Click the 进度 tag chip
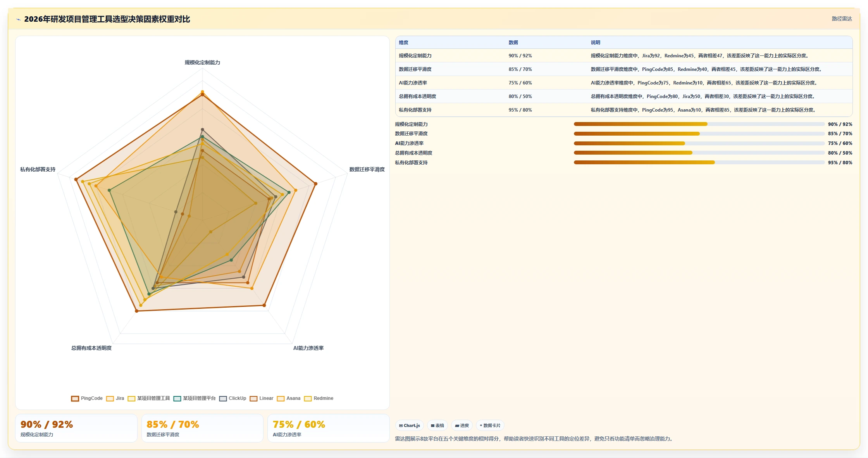The width and height of the screenshot is (868, 458). tap(462, 425)
